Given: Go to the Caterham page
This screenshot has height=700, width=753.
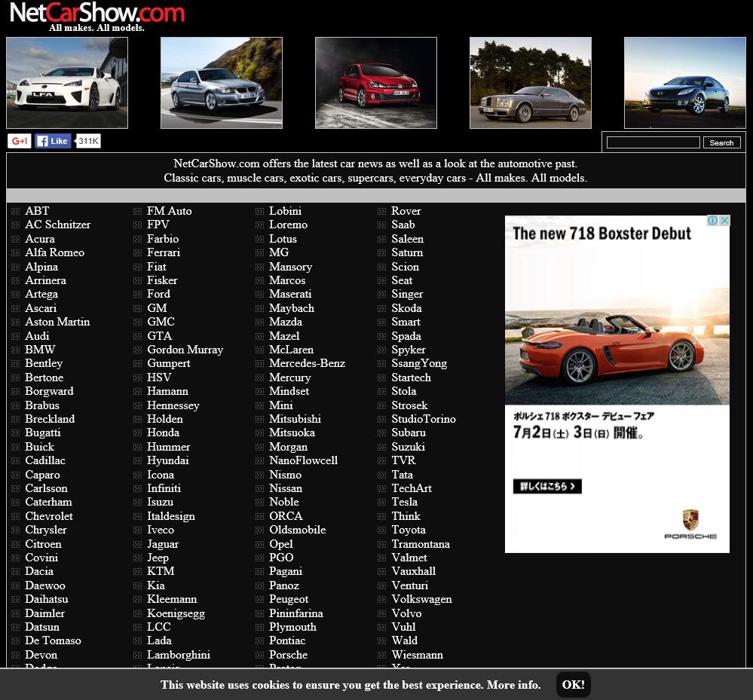Looking at the screenshot, I should point(48,502).
